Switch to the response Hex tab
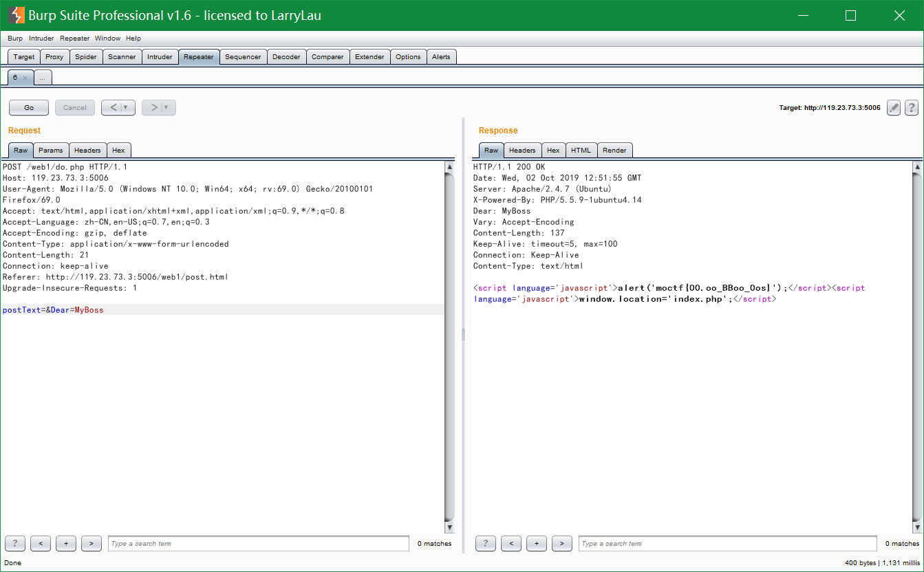The height and width of the screenshot is (572, 924). pos(553,150)
